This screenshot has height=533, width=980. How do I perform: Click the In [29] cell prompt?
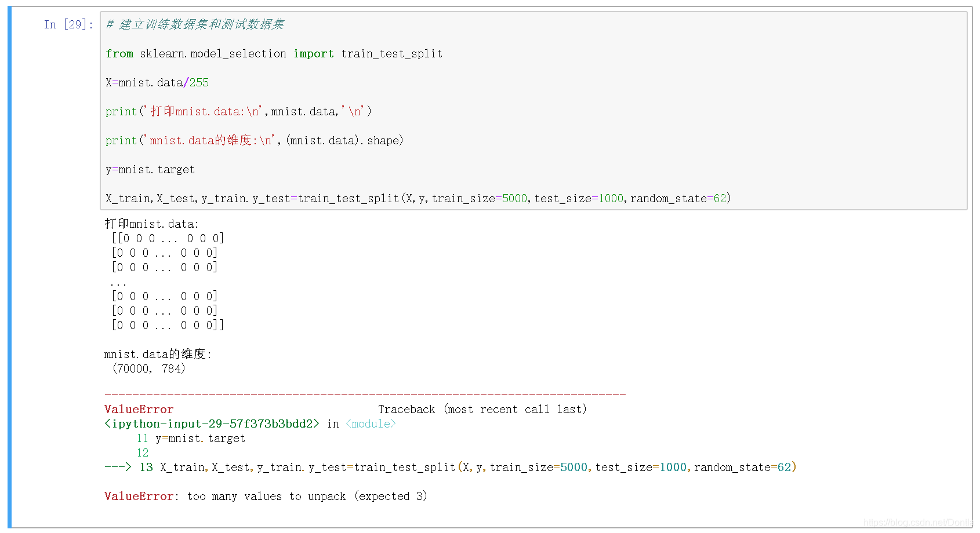[x=68, y=24]
